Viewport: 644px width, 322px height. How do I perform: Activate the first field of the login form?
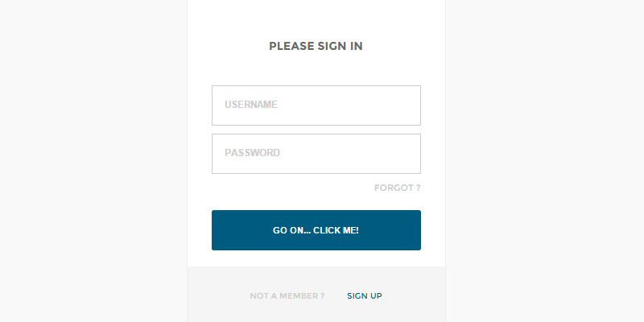pyautogui.click(x=316, y=105)
